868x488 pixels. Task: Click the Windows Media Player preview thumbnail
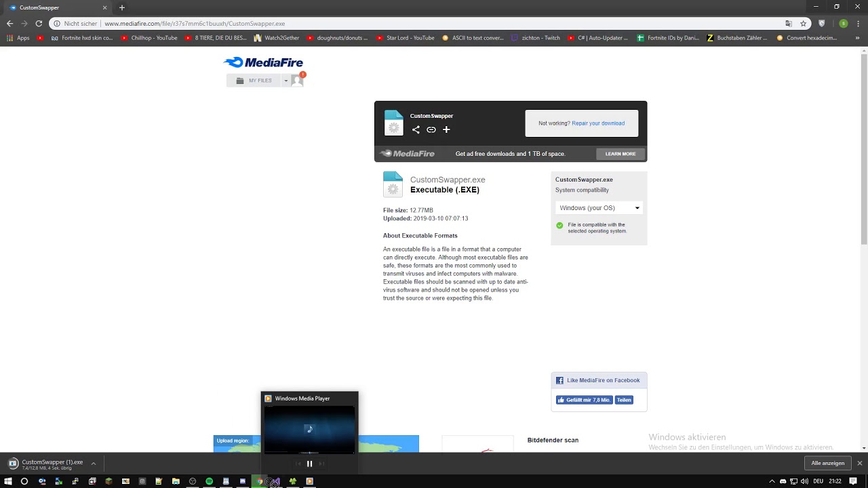pyautogui.click(x=309, y=430)
